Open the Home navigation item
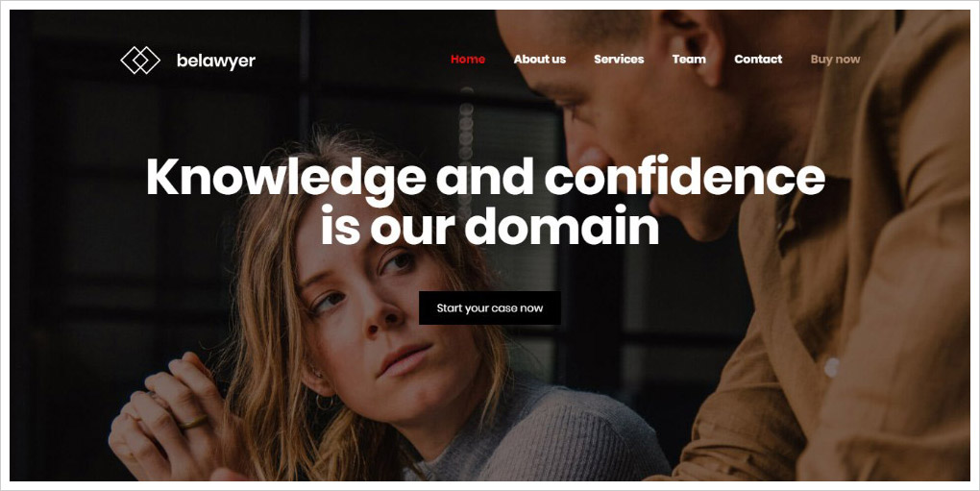This screenshot has height=491, width=980. pyautogui.click(x=468, y=60)
